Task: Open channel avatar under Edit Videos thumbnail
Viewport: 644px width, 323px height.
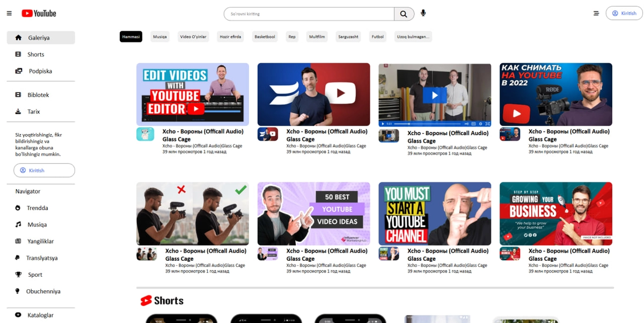Action: click(x=145, y=134)
